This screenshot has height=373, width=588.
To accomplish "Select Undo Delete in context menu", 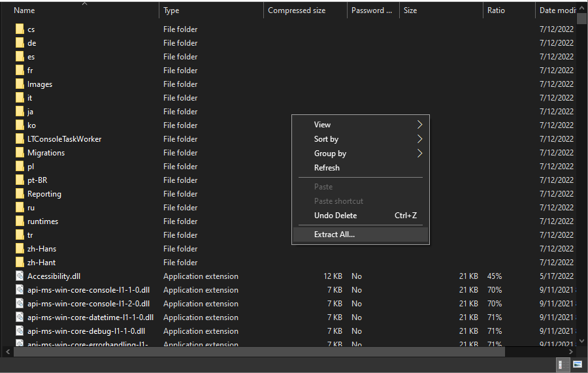I will (x=361, y=216).
